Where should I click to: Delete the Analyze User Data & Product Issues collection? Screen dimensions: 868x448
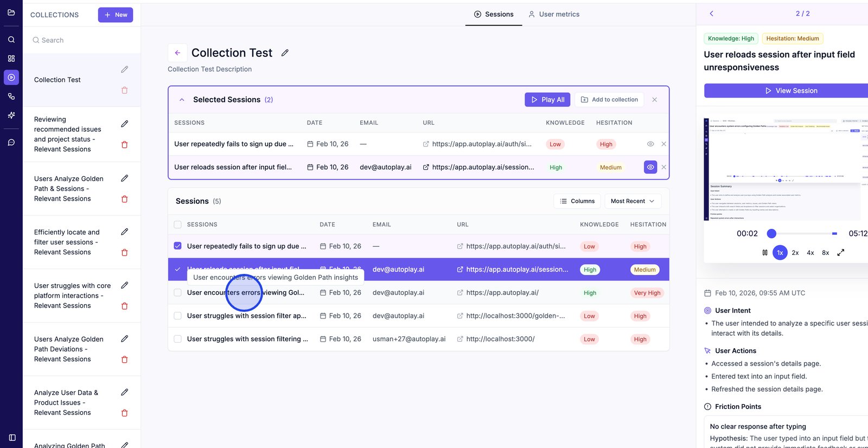click(125, 413)
